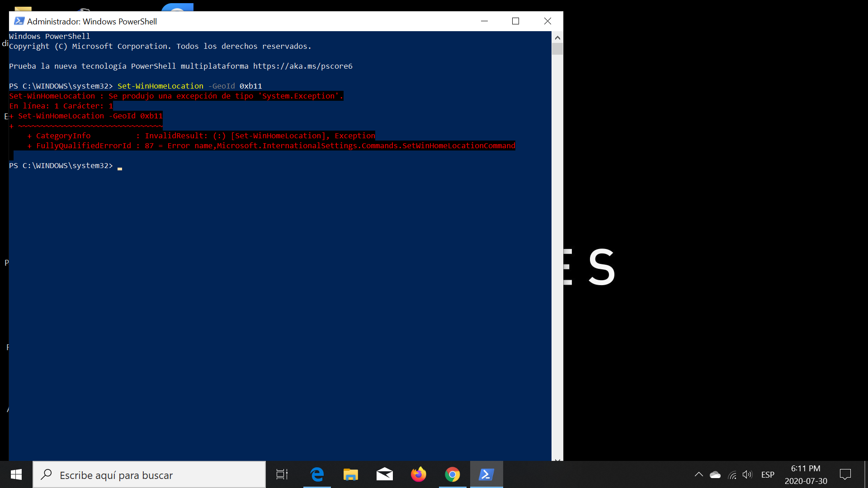Image resolution: width=868 pixels, height=488 pixels.
Task: Click the Windows Start button
Action: 16,474
